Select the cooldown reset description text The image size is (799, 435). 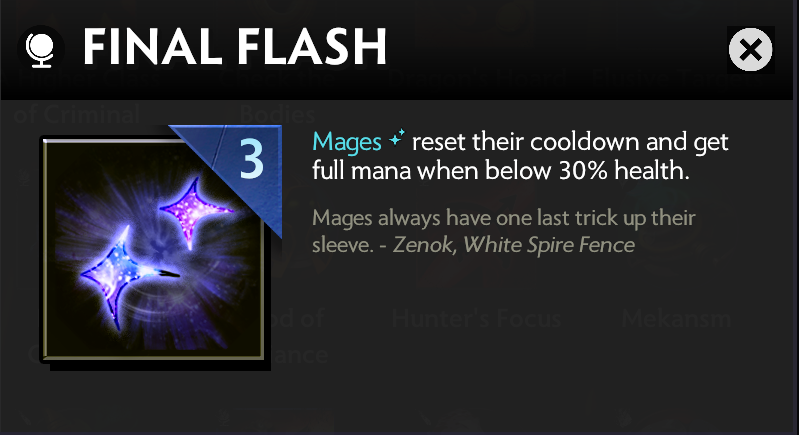click(x=520, y=156)
